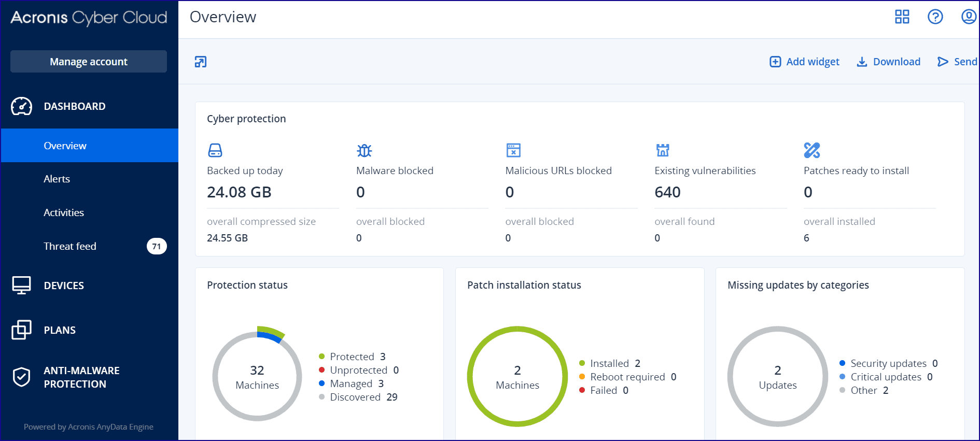Open the apps grid icon
The width and height of the screenshot is (980, 441).
(x=902, y=17)
